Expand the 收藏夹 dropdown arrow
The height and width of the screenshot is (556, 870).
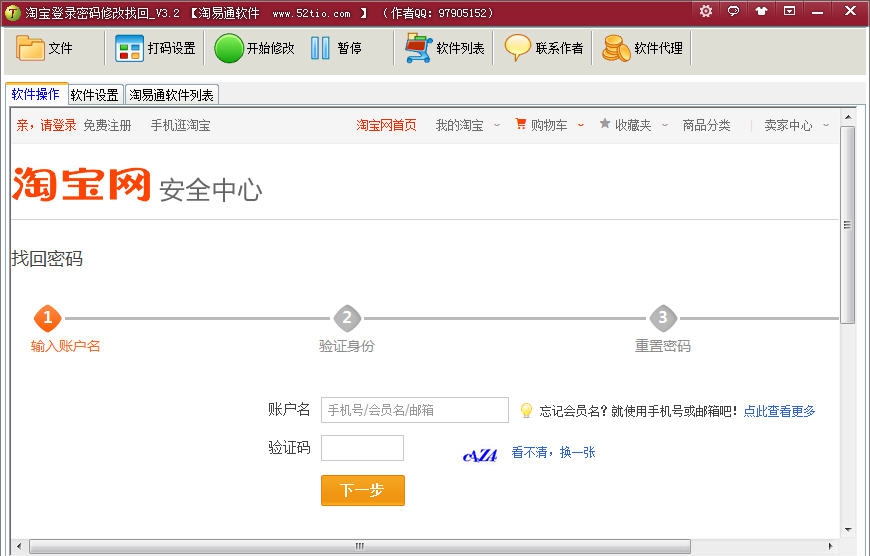point(665,125)
